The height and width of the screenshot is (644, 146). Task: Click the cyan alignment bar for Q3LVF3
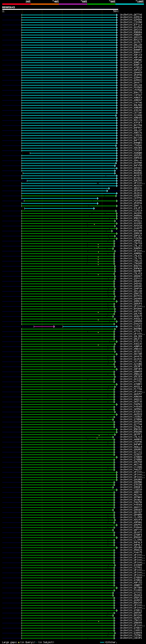(59, 208)
